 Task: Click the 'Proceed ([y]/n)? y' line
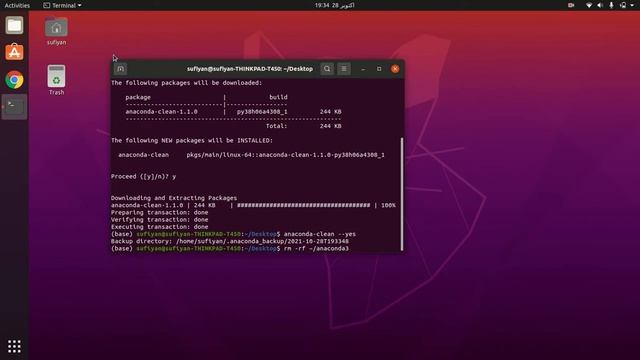pyautogui.click(x=143, y=177)
